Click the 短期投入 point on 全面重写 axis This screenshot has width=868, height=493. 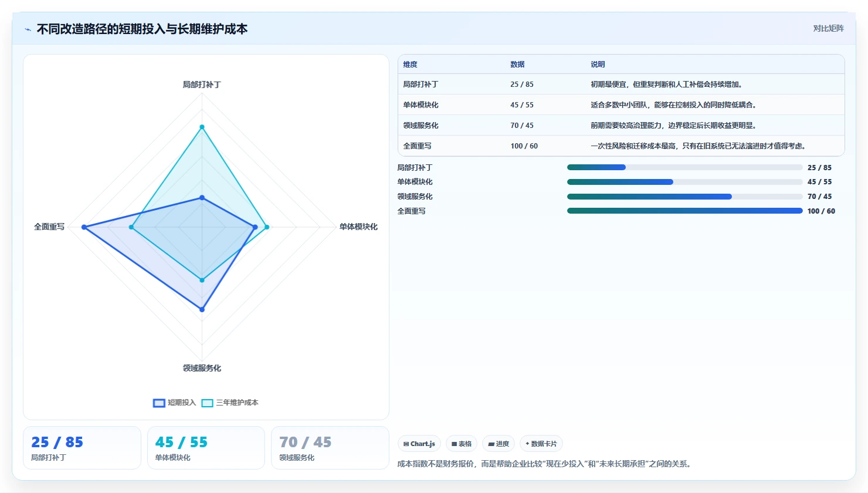pyautogui.click(x=84, y=227)
